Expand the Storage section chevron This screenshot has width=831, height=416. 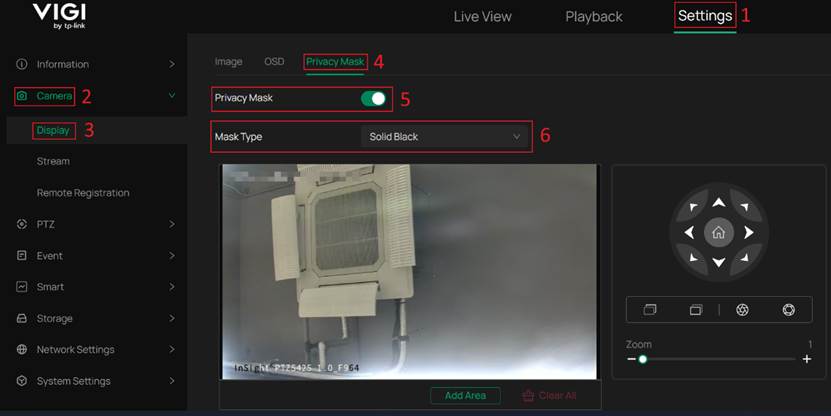(x=172, y=318)
